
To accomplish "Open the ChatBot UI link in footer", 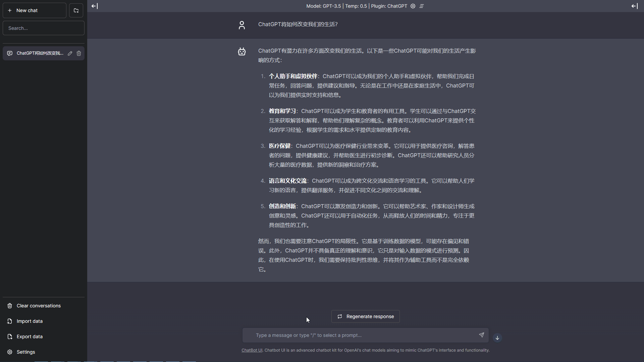I will [252, 350].
